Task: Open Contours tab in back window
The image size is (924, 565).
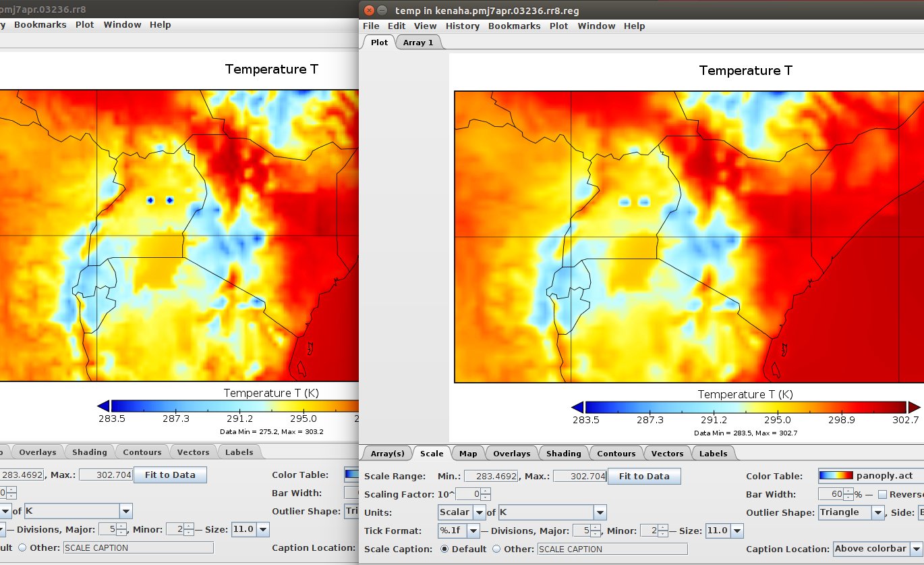Action: [x=142, y=452]
